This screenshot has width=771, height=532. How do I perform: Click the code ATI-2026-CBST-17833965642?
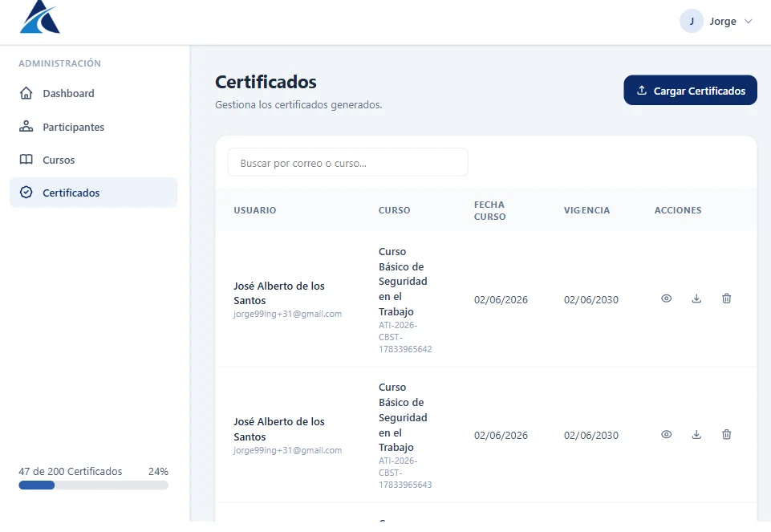coord(405,337)
